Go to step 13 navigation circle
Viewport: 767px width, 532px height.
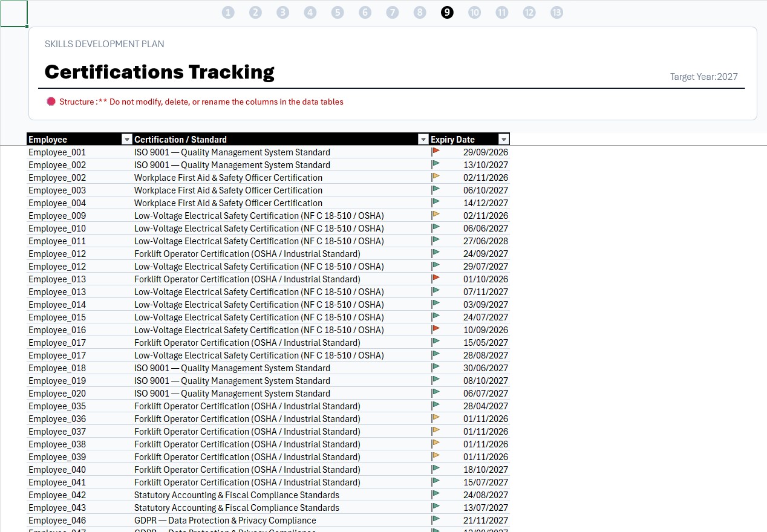pos(556,12)
